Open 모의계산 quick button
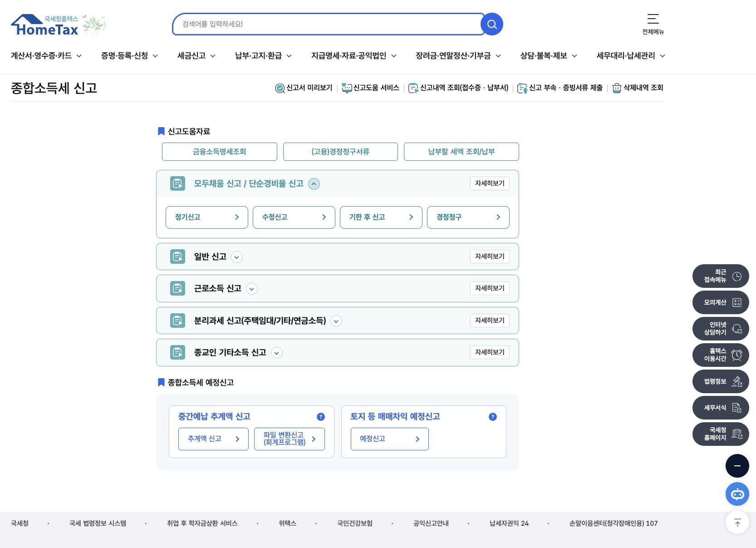 coord(721,302)
